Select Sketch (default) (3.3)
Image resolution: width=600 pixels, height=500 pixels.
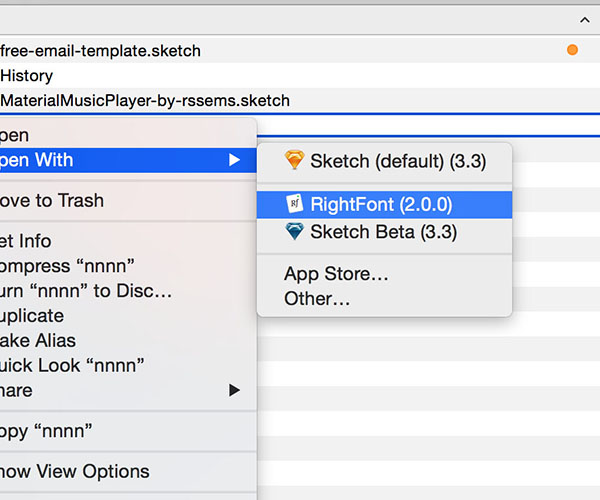tap(385, 161)
